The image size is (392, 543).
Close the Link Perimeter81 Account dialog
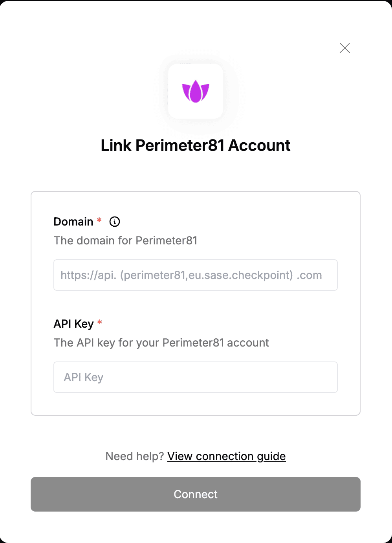pyautogui.click(x=345, y=48)
